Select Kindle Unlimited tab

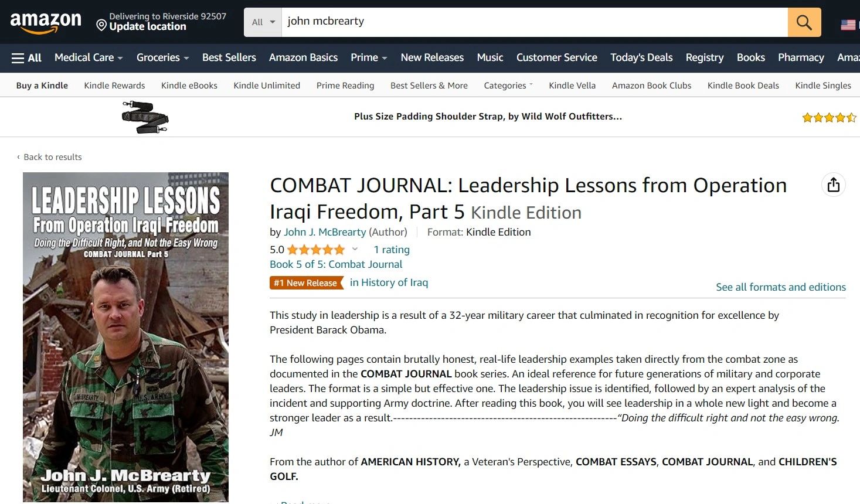point(267,86)
